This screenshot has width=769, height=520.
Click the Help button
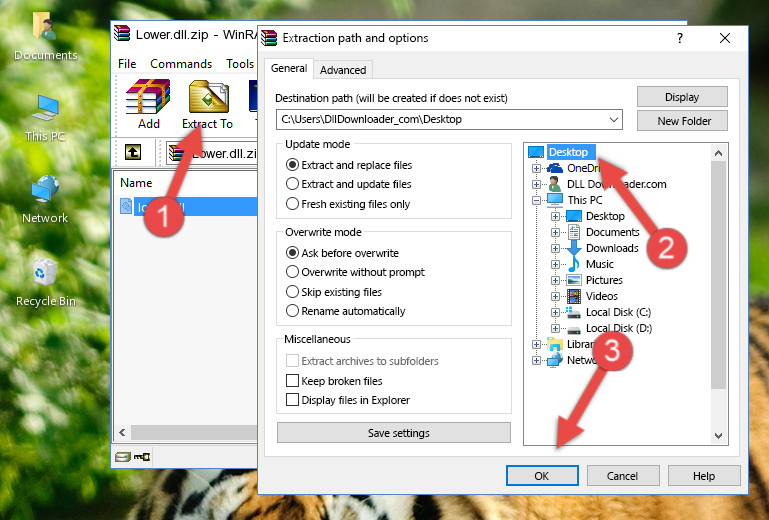pos(704,476)
